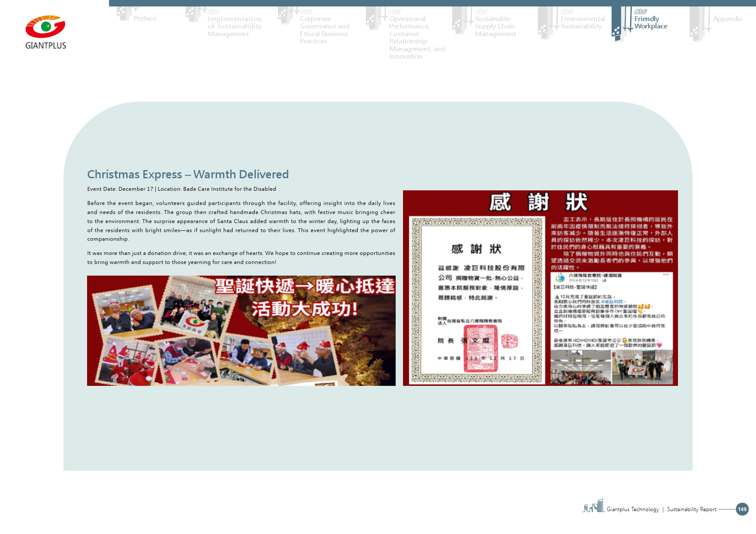
Task: Open the Environmental Sustainability chapter
Action: point(582,22)
